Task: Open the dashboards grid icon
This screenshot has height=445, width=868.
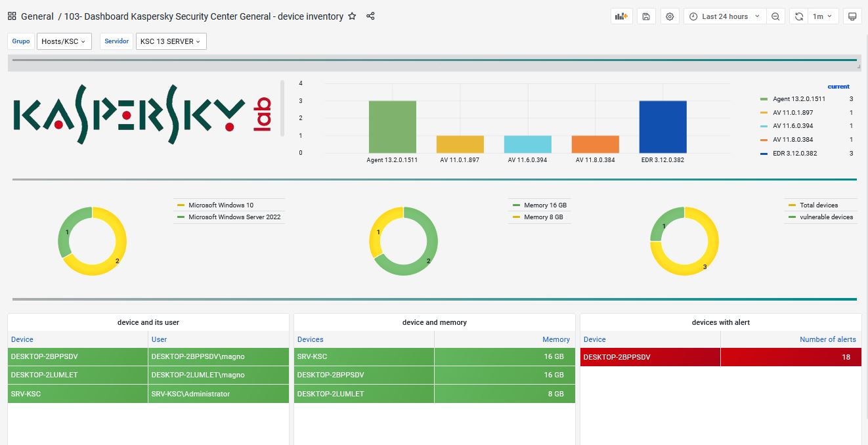Action: (12, 16)
